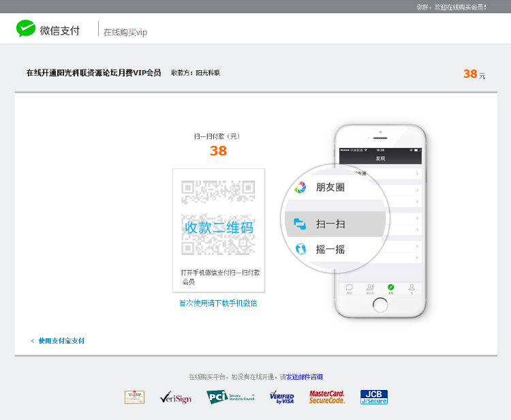
Task: Tap the green Discover tab icon on phone
Action: pyautogui.click(x=390, y=288)
